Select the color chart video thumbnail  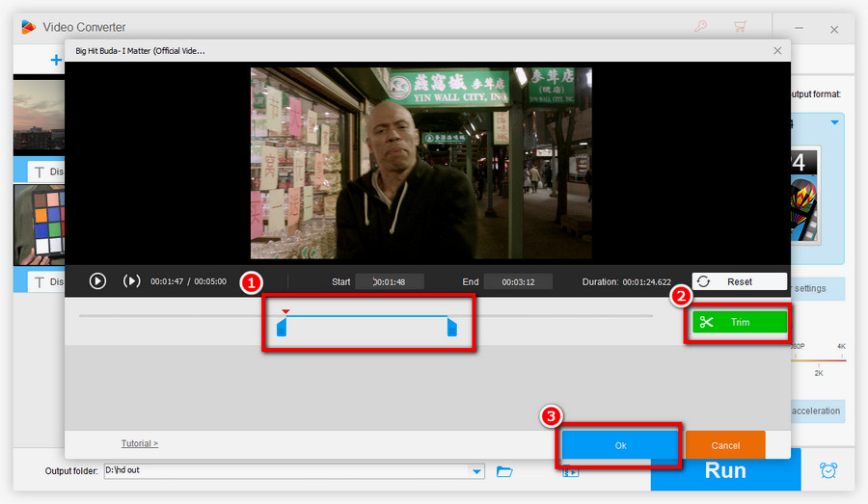(39, 225)
